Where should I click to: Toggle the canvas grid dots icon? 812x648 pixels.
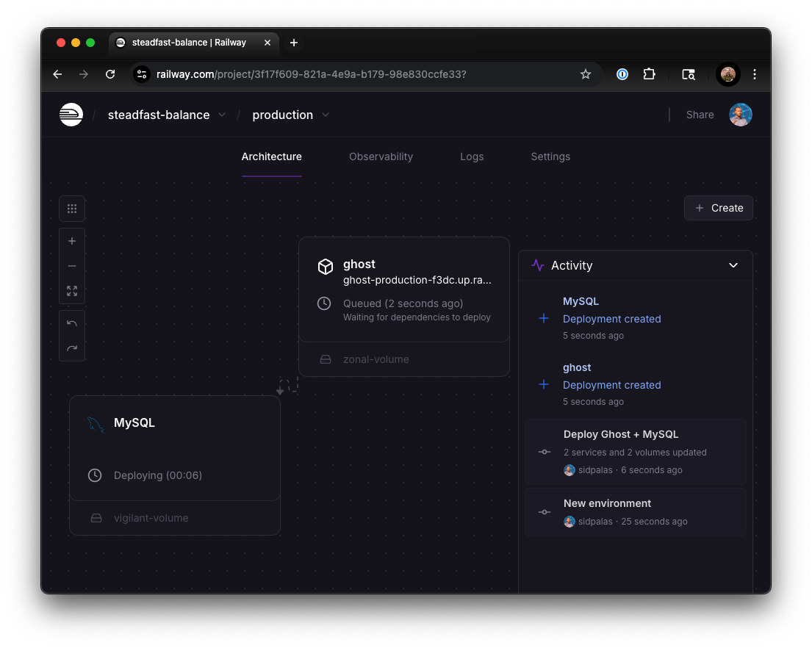tap(72, 209)
